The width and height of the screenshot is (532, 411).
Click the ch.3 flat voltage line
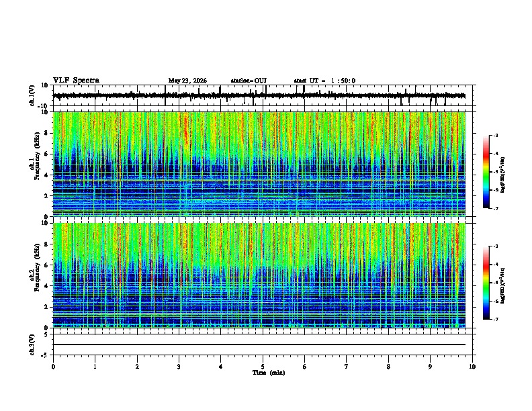[259, 345]
